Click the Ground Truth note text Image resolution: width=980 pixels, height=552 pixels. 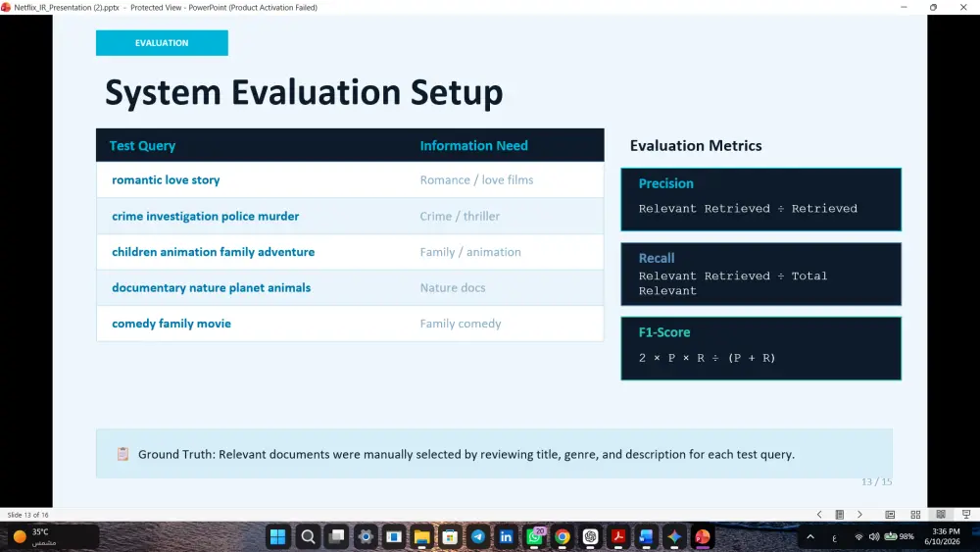point(466,455)
